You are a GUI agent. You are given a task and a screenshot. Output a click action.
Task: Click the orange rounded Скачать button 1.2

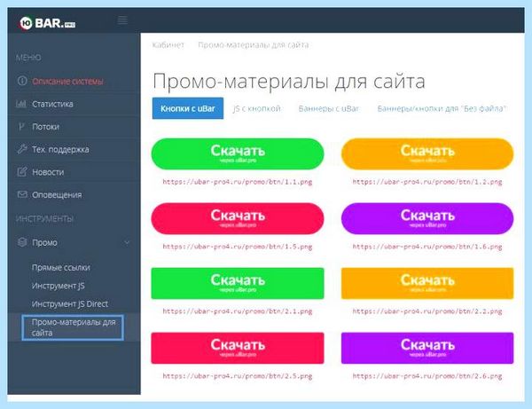[x=427, y=153]
